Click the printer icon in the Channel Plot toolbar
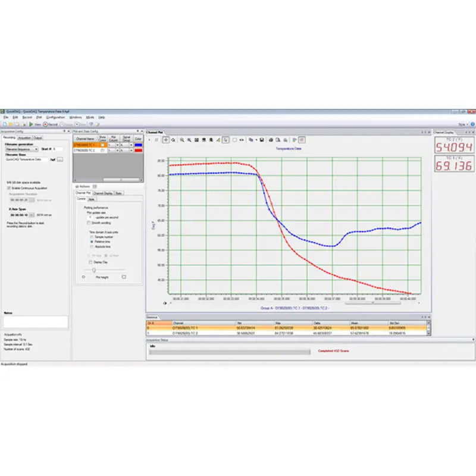Screen dimensions: 476x476 (x=271, y=140)
